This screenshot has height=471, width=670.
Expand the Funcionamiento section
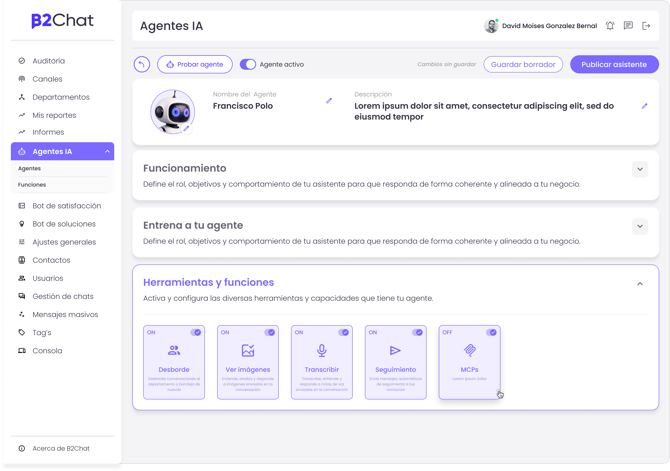[x=640, y=169]
